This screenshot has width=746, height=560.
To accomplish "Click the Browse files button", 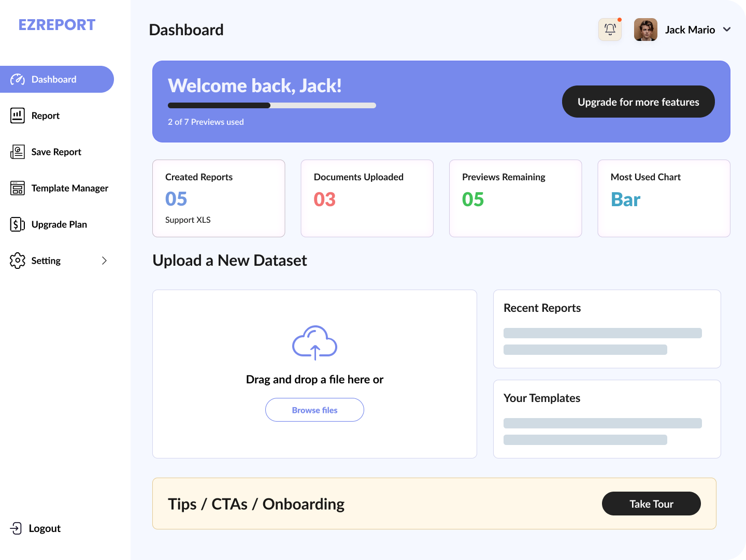I will (x=314, y=410).
